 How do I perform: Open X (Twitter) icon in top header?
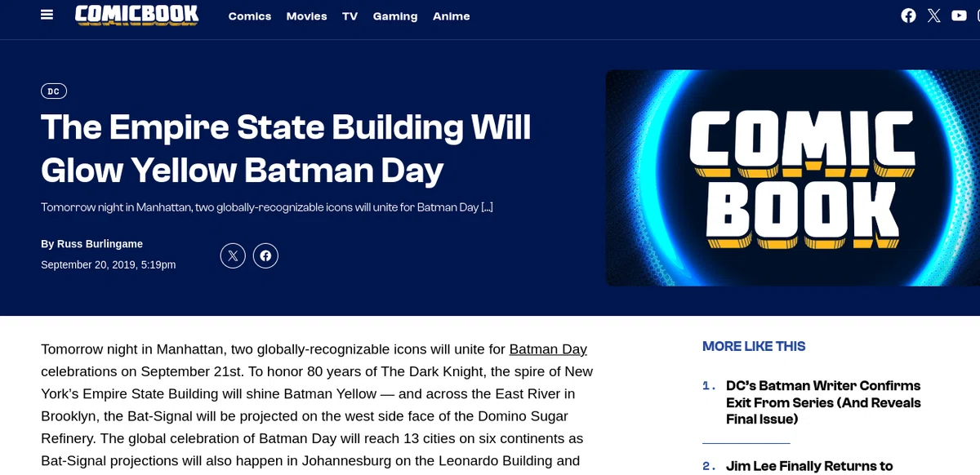point(934,16)
